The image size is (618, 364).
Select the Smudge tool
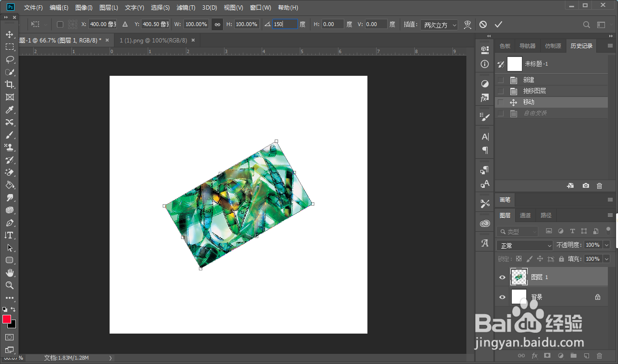(9, 198)
